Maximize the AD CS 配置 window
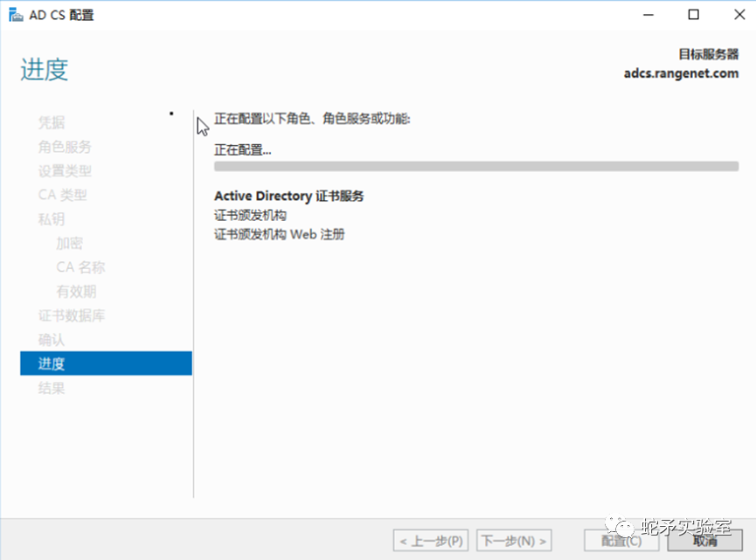This screenshot has width=756, height=560. [x=693, y=15]
